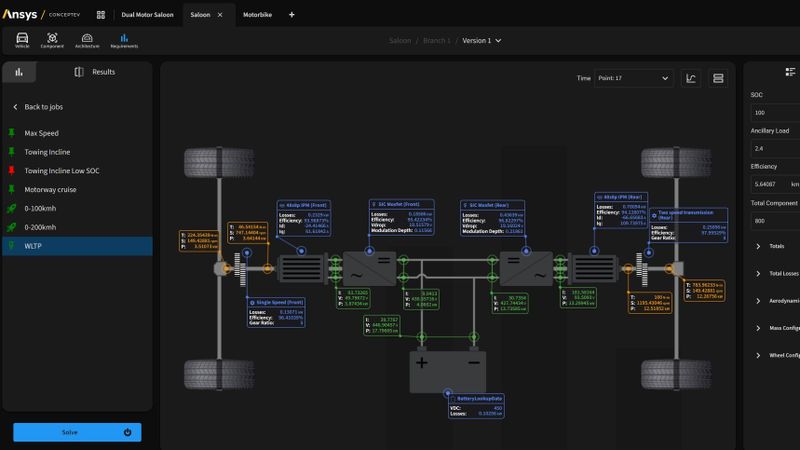This screenshot has width=800, height=450.
Task: Open the Time point dropdown
Action: tap(633, 78)
